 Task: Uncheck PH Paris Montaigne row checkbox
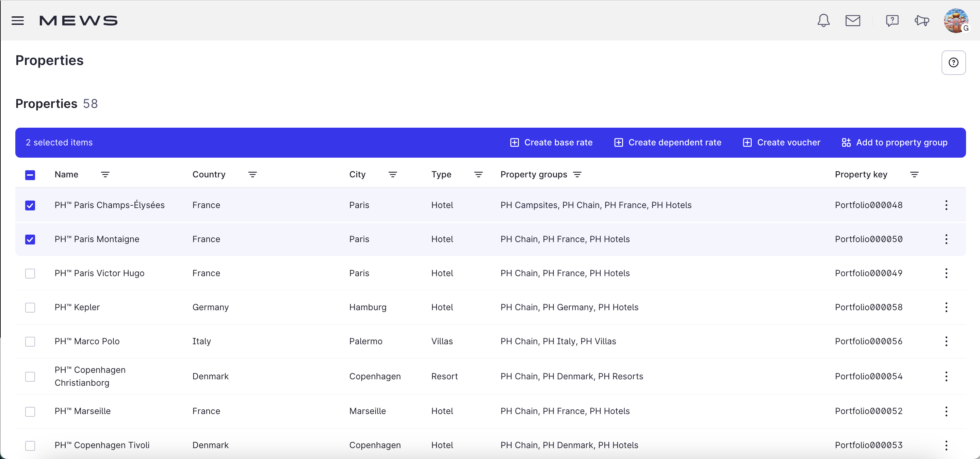30,239
